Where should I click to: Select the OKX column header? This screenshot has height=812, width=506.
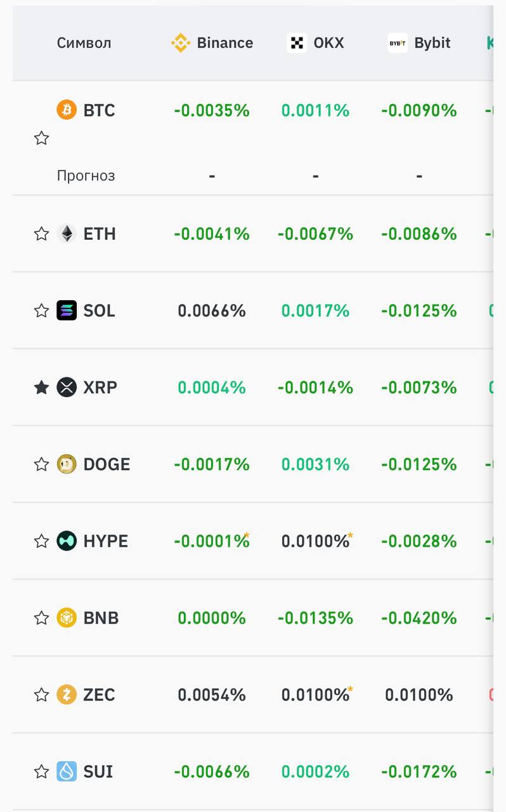(x=315, y=43)
